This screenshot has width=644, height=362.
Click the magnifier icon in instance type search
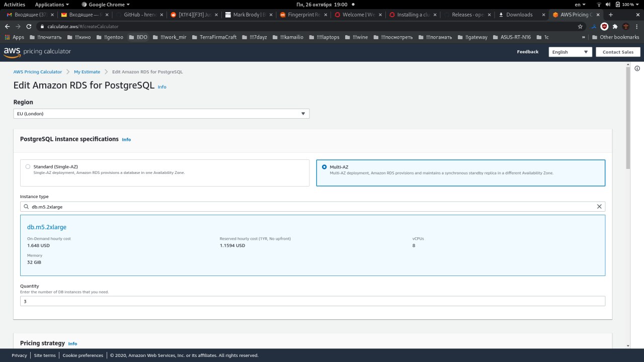point(26,207)
